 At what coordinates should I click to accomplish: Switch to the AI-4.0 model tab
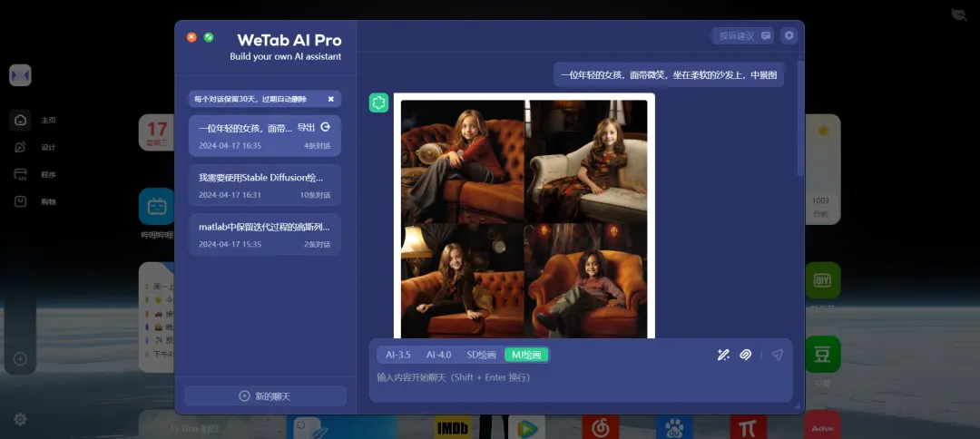[439, 355]
